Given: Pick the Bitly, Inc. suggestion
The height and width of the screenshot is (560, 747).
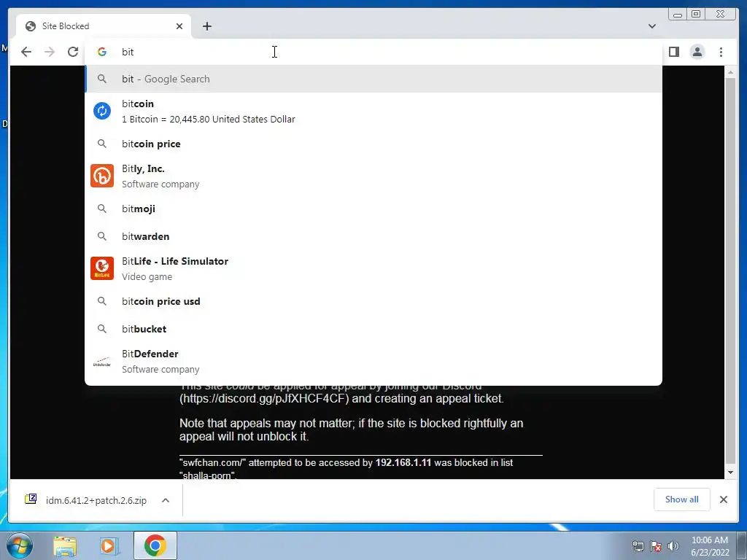Looking at the screenshot, I should 373,176.
